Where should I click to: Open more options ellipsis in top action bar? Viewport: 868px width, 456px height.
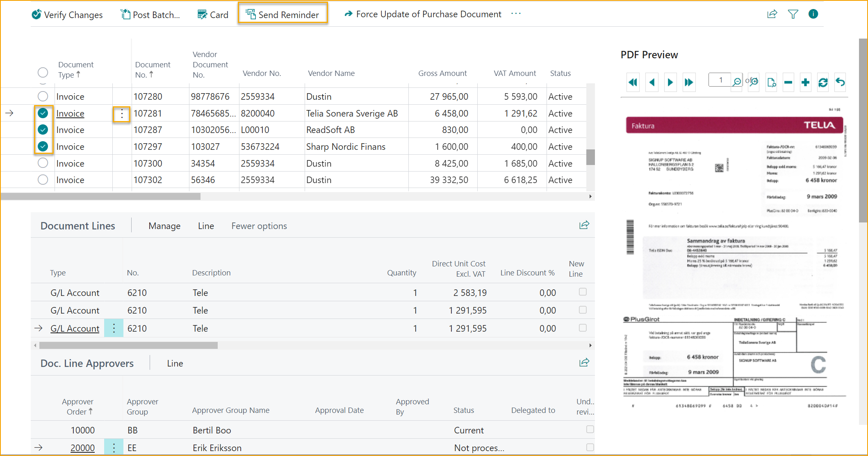(x=516, y=14)
